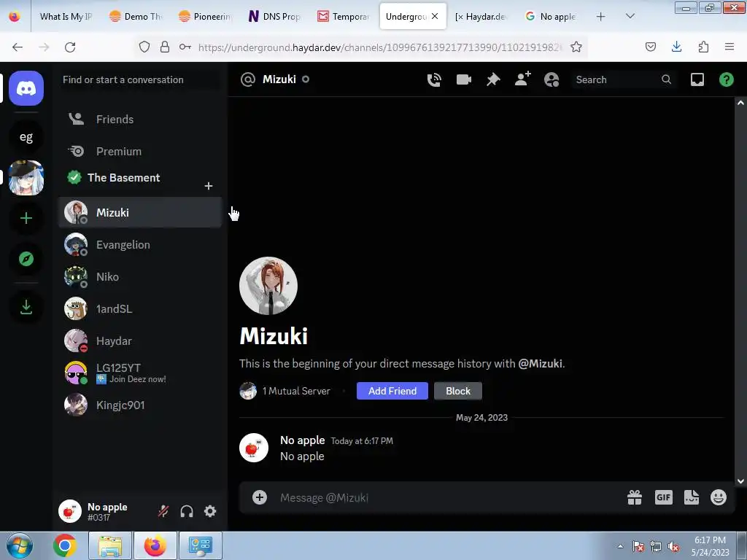The image size is (747, 560).
Task: Open pinned messages
Action: [x=493, y=79]
